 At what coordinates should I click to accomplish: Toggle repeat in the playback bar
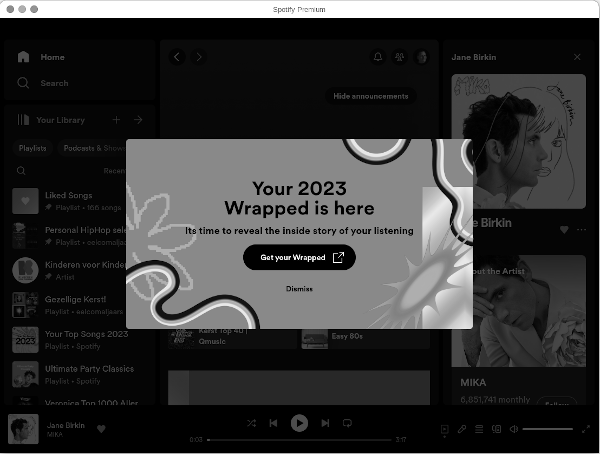click(x=348, y=423)
